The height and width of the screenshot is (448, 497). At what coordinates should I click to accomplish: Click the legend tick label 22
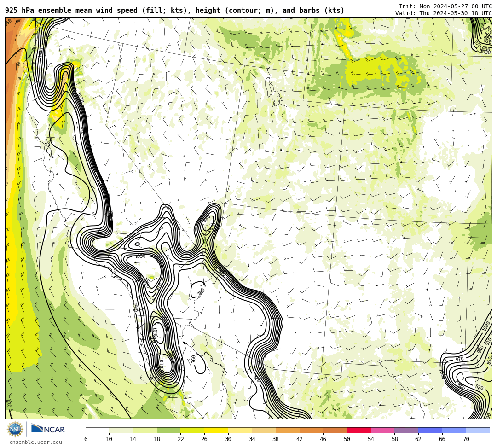[181, 439]
